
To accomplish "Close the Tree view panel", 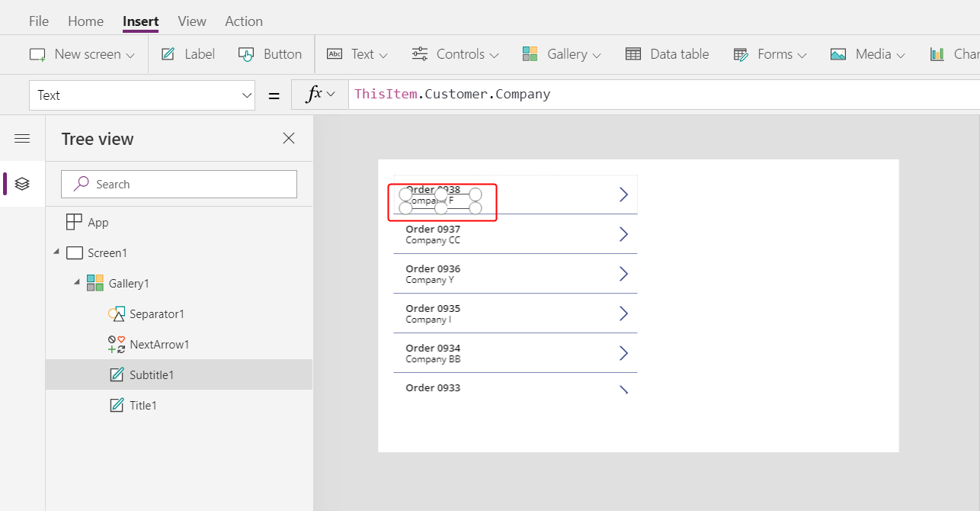I will pos(289,138).
